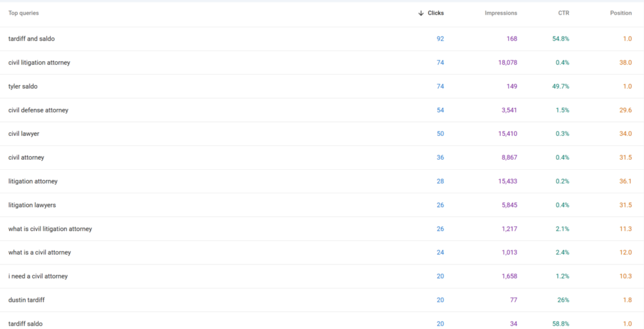Open the 'litigation lawyers' query row
The width and height of the screenshot is (644, 329).
[322, 205]
